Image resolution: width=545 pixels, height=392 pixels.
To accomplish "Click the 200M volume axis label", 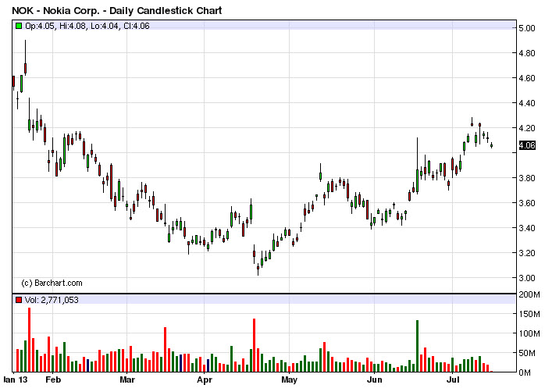I will (529, 294).
